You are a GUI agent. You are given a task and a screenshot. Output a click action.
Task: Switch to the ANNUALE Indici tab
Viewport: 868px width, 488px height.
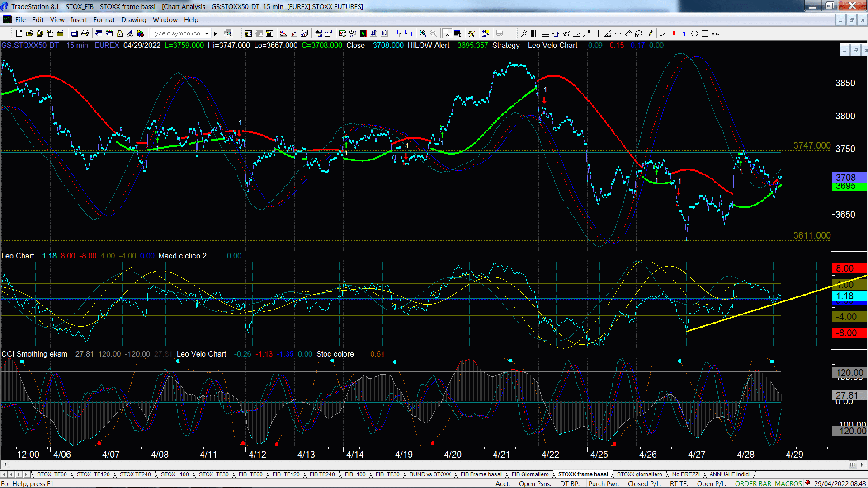coord(729,474)
